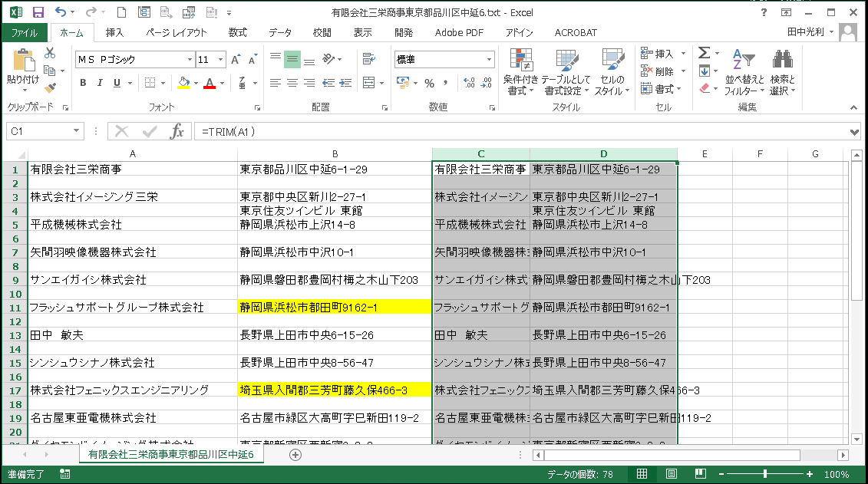Apply left text alignment
This screenshot has height=484, width=868.
(275, 83)
